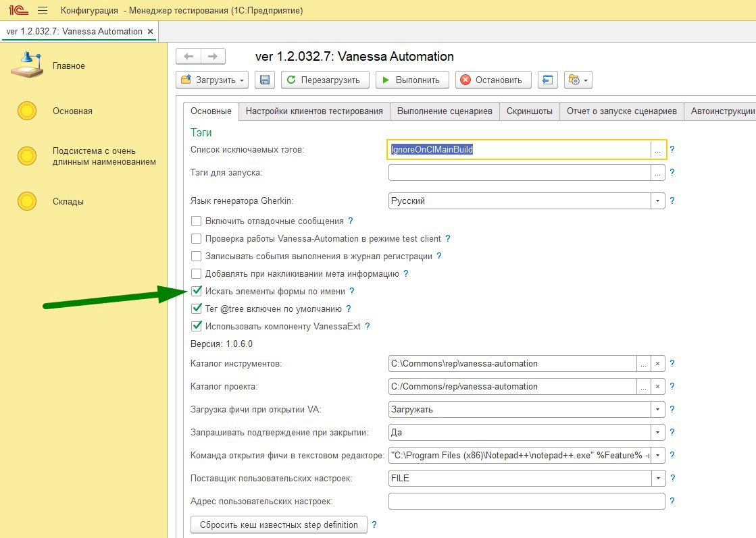Expand the Язык генератора Gherkin dropdown
Image resolution: width=756 pixels, height=538 pixels.
657,201
